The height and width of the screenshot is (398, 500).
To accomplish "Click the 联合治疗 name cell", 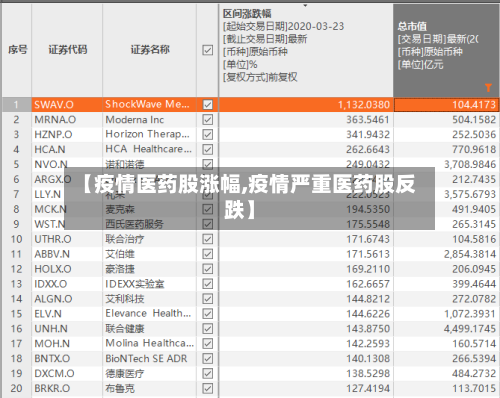I will point(150,239).
